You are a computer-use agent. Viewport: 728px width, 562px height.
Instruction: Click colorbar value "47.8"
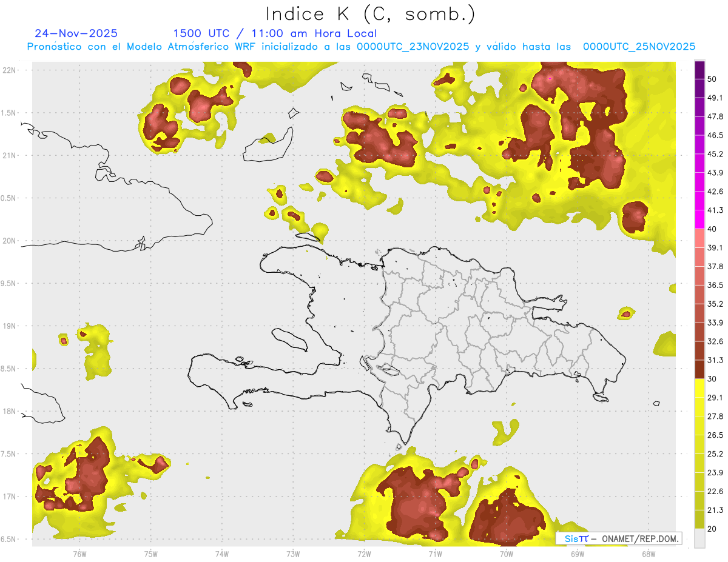pos(715,116)
